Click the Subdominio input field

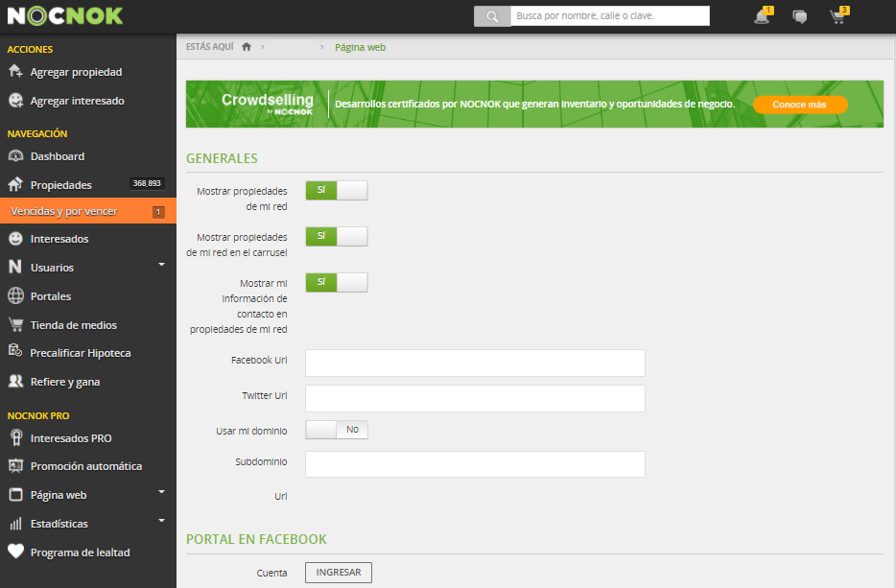[x=475, y=464]
